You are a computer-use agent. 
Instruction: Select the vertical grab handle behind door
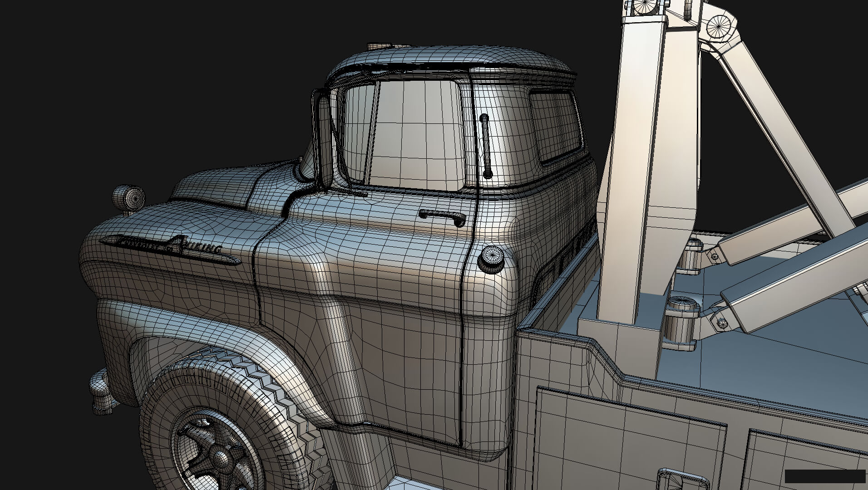click(485, 146)
